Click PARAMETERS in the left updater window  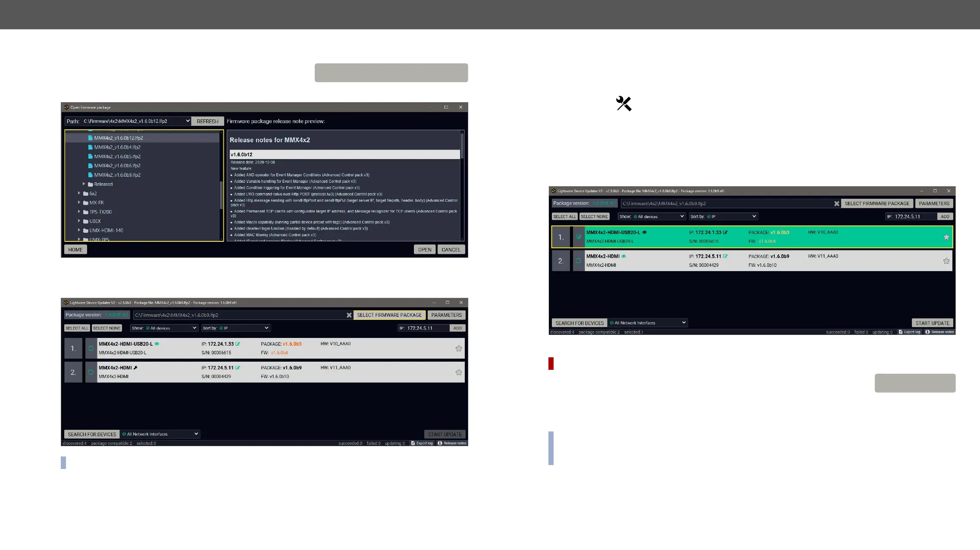(x=446, y=315)
